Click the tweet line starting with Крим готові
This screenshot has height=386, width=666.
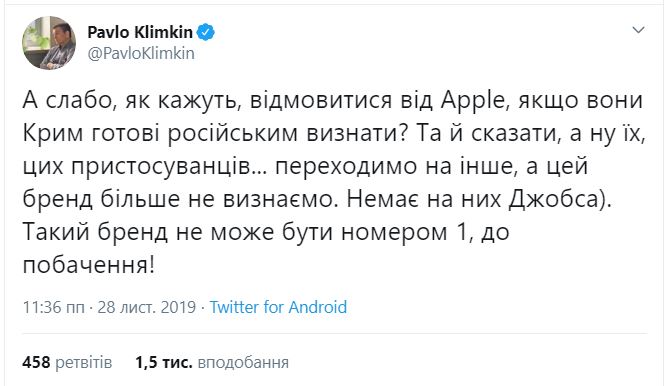pyautogui.click(x=334, y=134)
